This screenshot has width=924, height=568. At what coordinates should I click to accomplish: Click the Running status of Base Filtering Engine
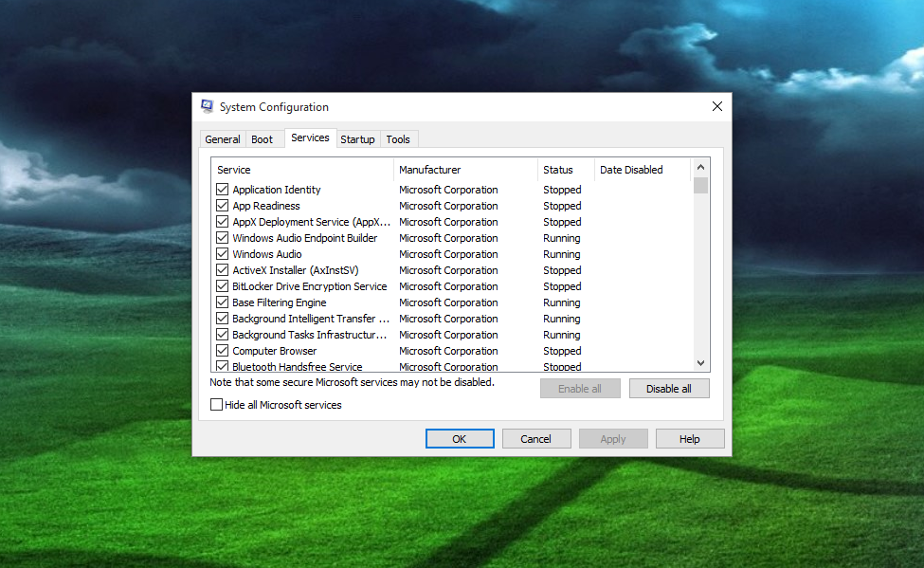click(x=562, y=302)
